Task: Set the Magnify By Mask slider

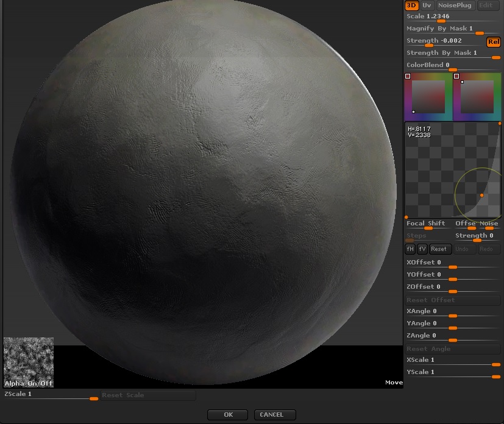Action: point(453,29)
